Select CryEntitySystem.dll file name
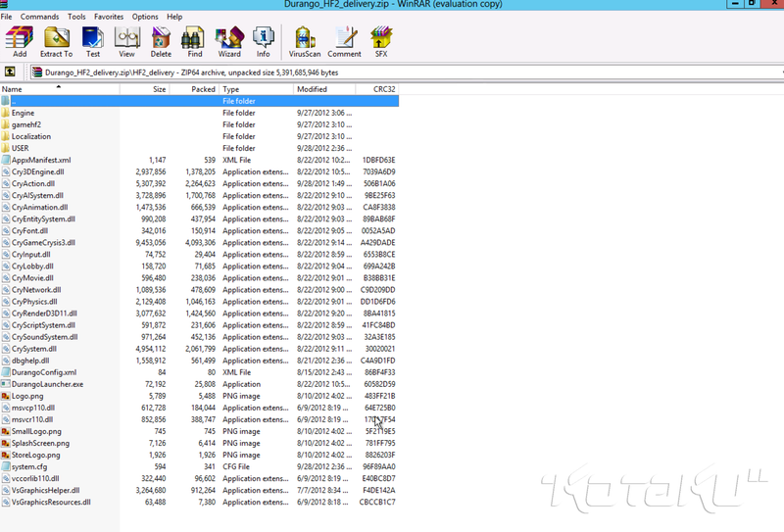784x532 pixels. 43,219
